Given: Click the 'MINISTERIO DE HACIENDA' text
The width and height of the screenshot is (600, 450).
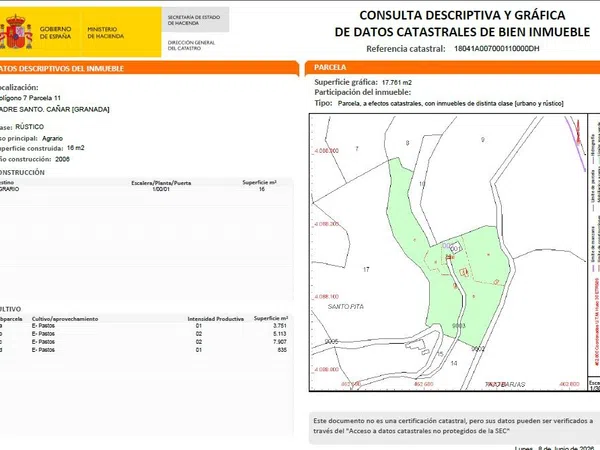Looking at the screenshot, I should (106, 33).
